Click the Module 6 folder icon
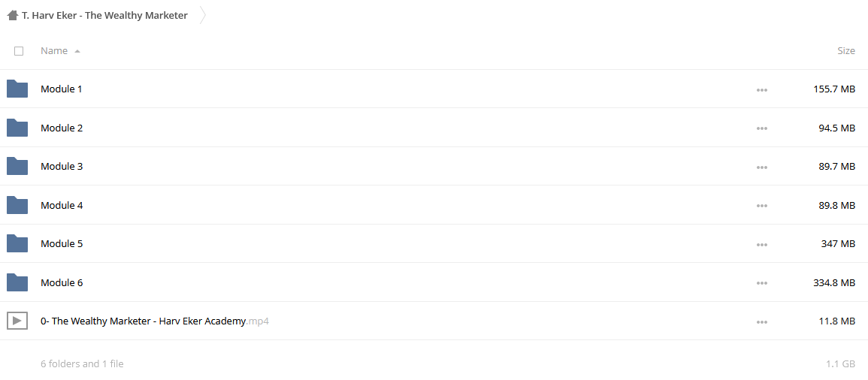868x380 pixels. coord(17,282)
